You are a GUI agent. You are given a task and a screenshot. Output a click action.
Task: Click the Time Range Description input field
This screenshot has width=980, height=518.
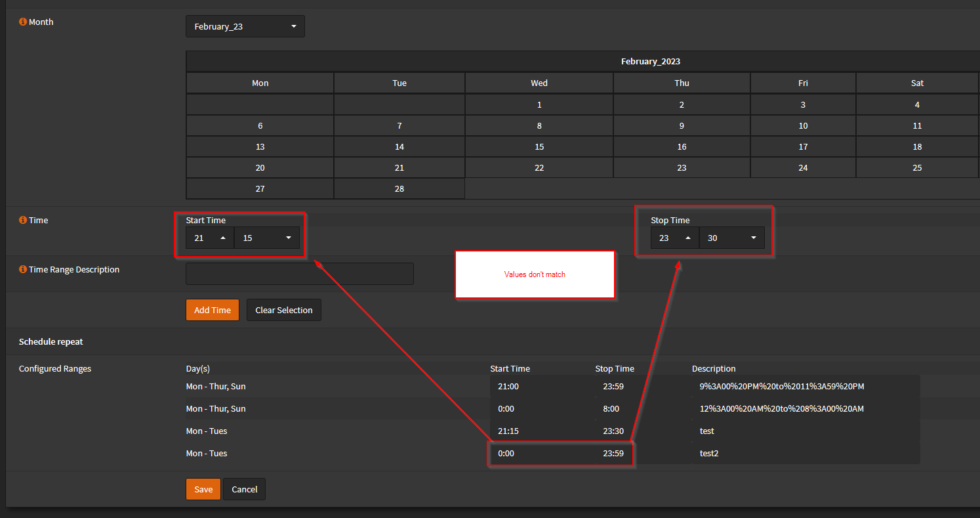tap(299, 273)
